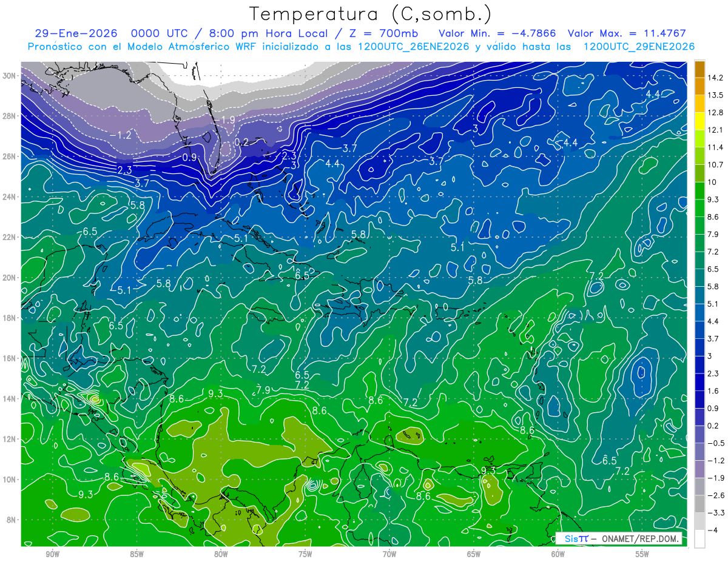728x562 pixels.
Task: Click the "28N" latitude axis label
Action: (9, 116)
